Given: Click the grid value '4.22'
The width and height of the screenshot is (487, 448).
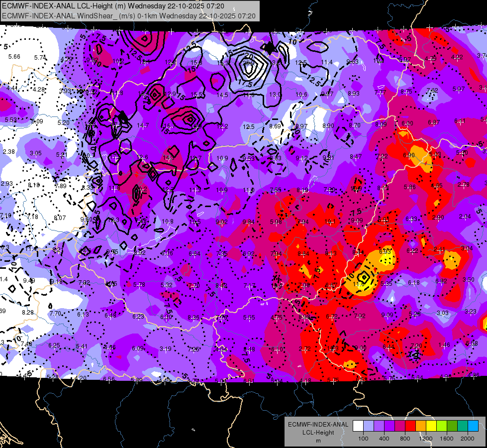Looking at the screenshot, I should click(x=457, y=57).
